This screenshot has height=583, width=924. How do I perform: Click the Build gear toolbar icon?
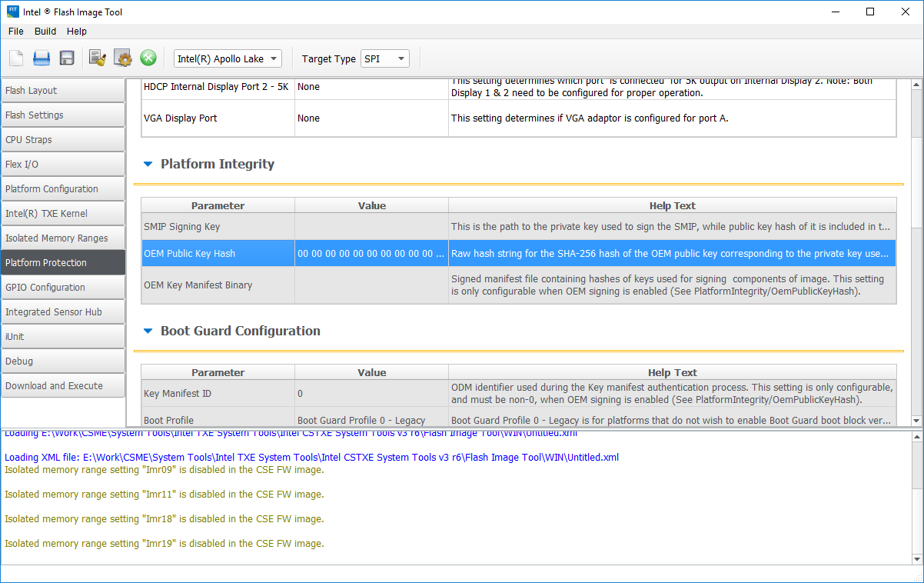(123, 58)
